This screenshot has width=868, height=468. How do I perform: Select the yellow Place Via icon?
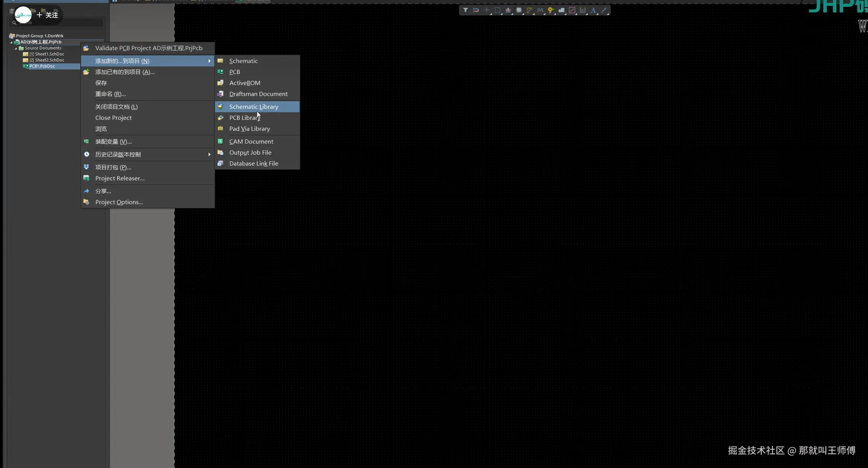coord(550,10)
